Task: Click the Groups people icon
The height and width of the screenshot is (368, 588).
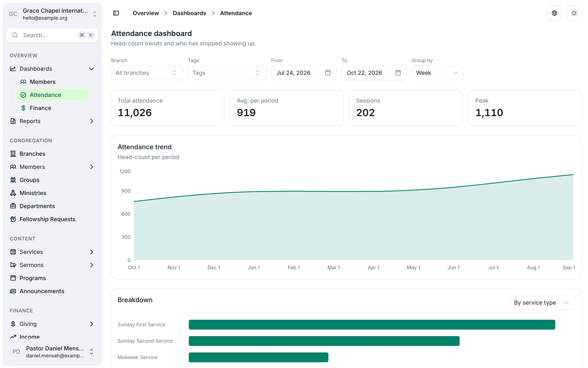Action: point(13,180)
